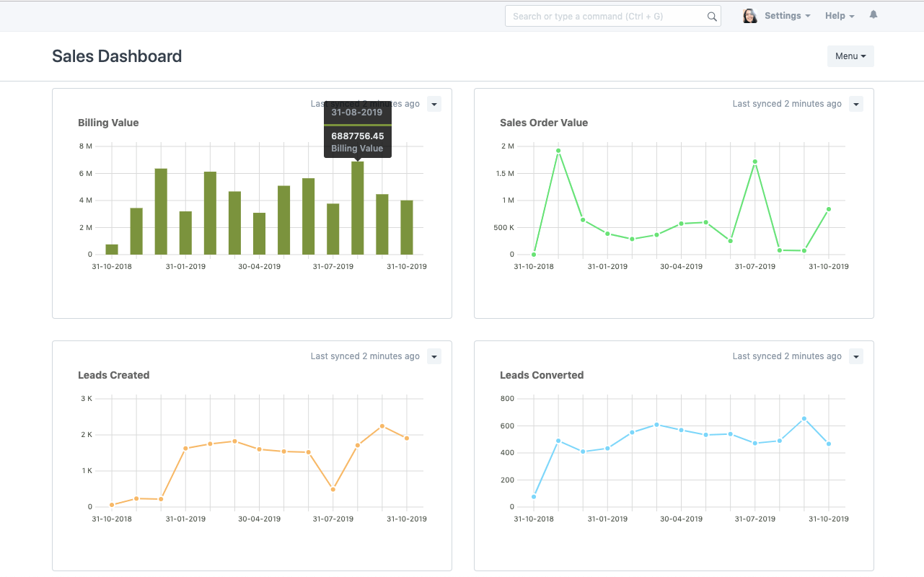
Task: Click the user profile avatar
Action: click(x=749, y=15)
